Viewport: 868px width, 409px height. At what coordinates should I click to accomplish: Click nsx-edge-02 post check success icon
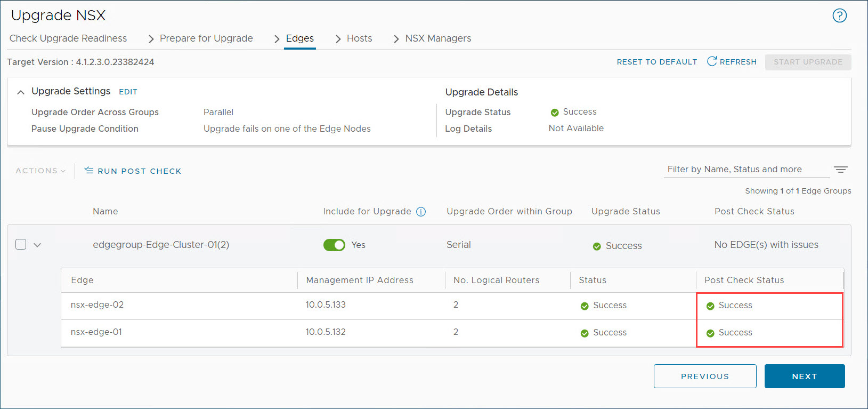pyautogui.click(x=710, y=306)
